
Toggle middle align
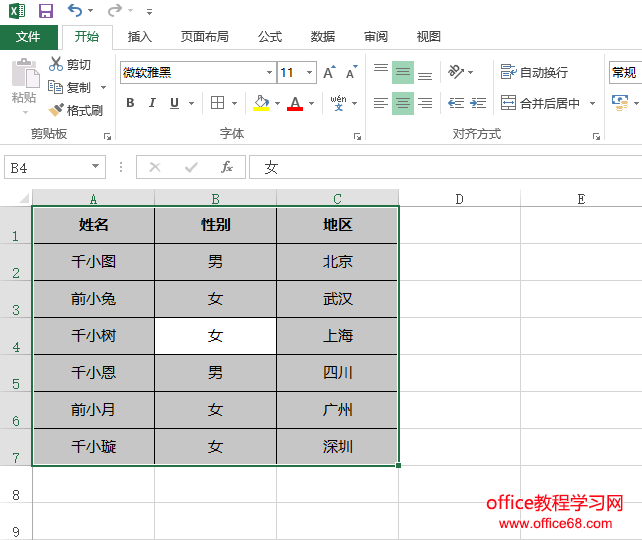(x=403, y=72)
